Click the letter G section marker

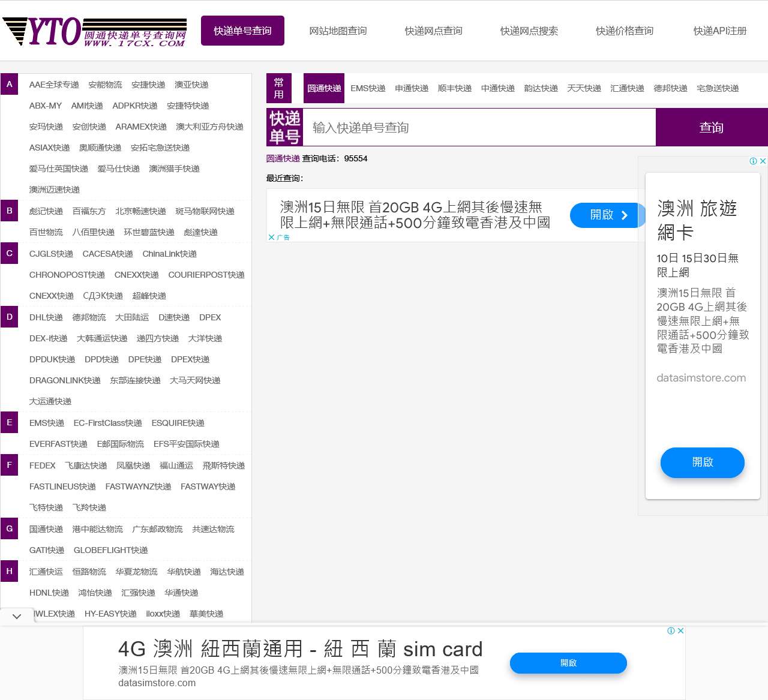coord(9,528)
